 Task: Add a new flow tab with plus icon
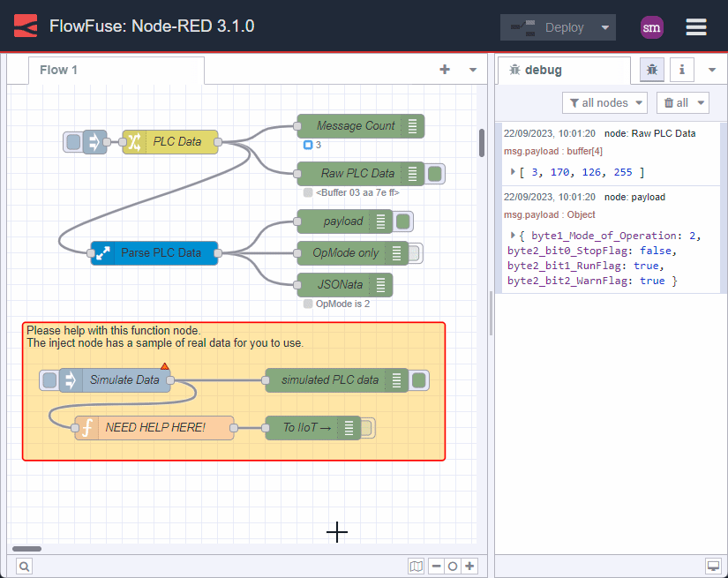pyautogui.click(x=445, y=70)
